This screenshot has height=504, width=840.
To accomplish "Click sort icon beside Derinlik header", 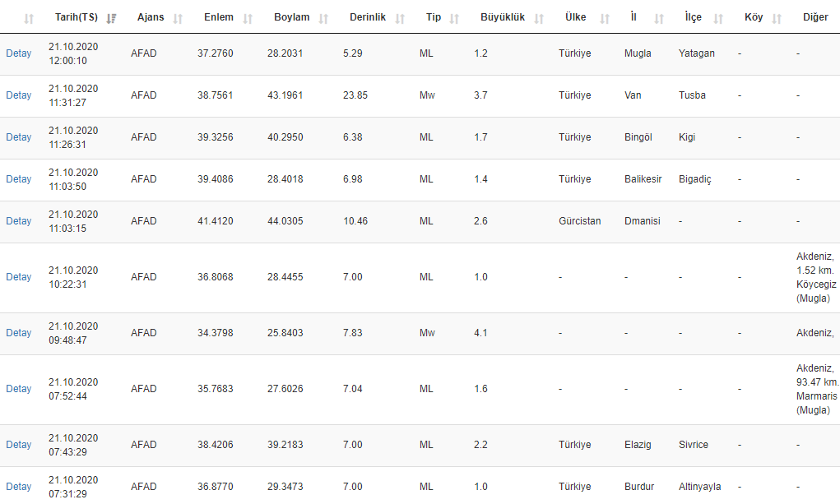I will coord(400,18).
